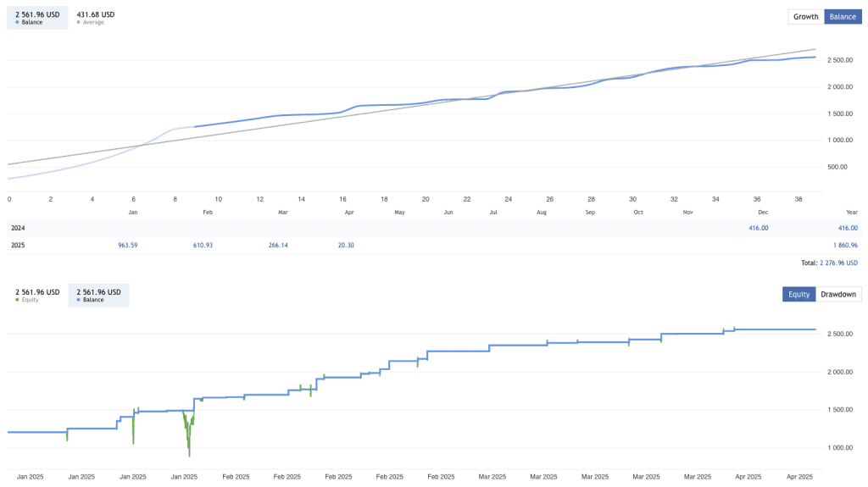Click the Year column header
This screenshot has height=487, width=868.
pyautogui.click(x=851, y=212)
